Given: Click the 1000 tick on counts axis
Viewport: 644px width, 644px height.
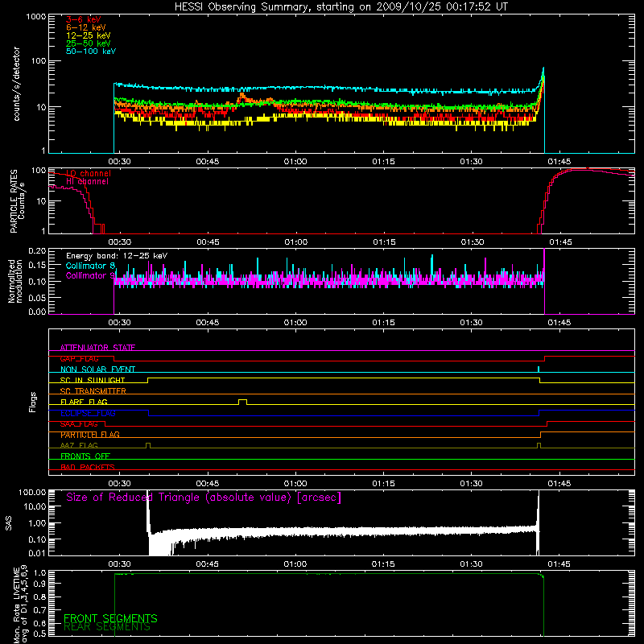Looking at the screenshot, I should click(35, 17).
